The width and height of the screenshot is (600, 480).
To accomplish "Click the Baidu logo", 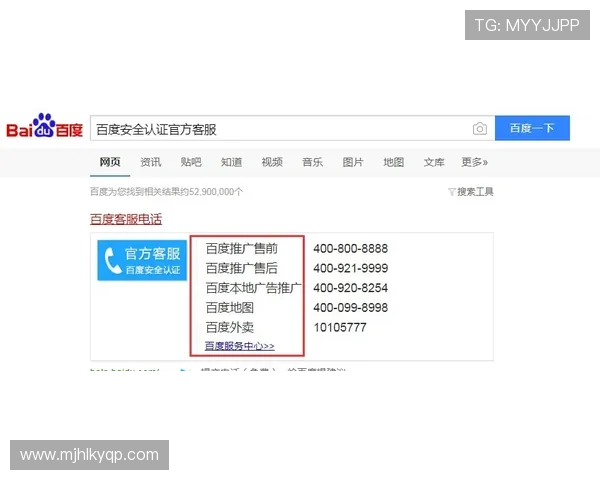I will point(44,126).
